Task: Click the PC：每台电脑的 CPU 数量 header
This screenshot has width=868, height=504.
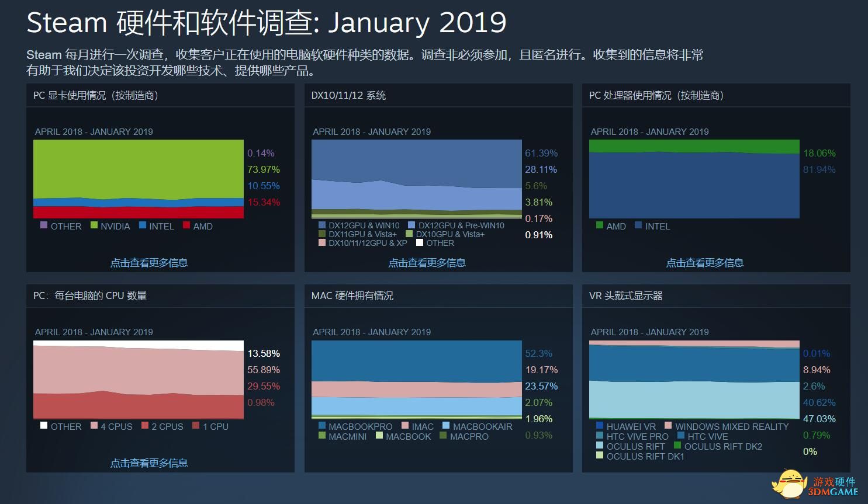Action: pyautogui.click(x=160, y=296)
